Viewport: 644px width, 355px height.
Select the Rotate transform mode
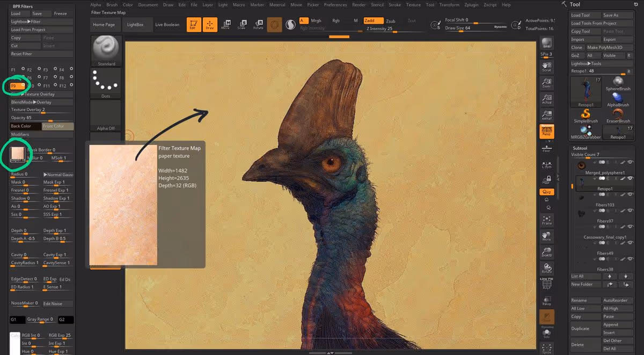coord(258,25)
